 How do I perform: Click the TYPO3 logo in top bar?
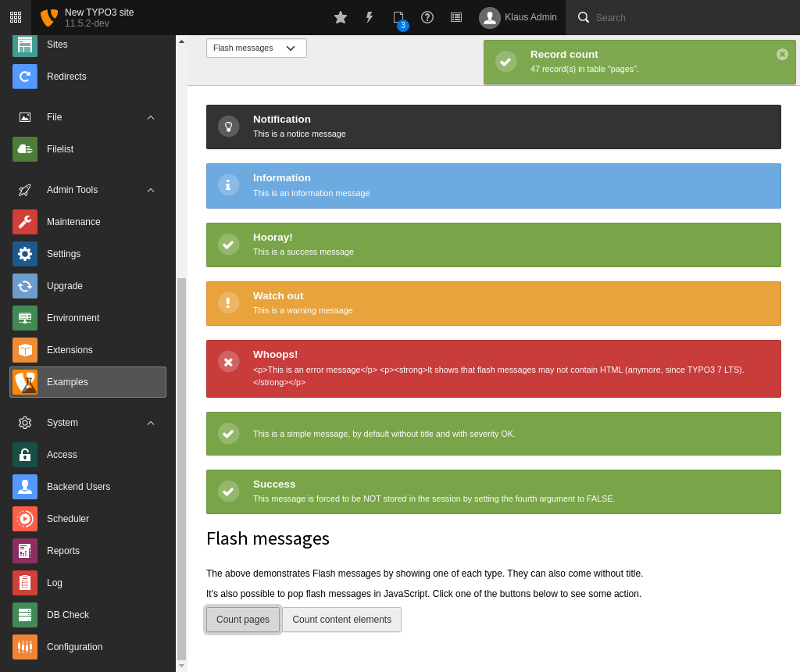pos(49,17)
